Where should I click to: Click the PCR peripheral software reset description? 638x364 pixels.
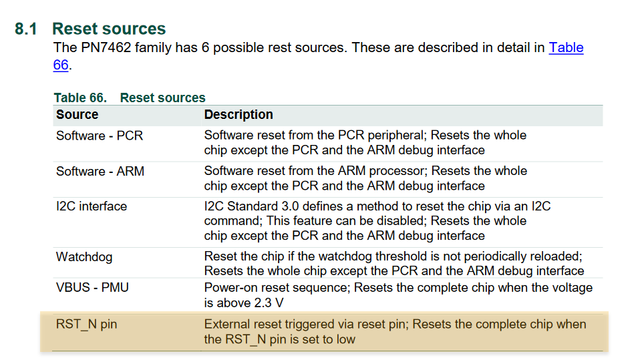(365, 142)
